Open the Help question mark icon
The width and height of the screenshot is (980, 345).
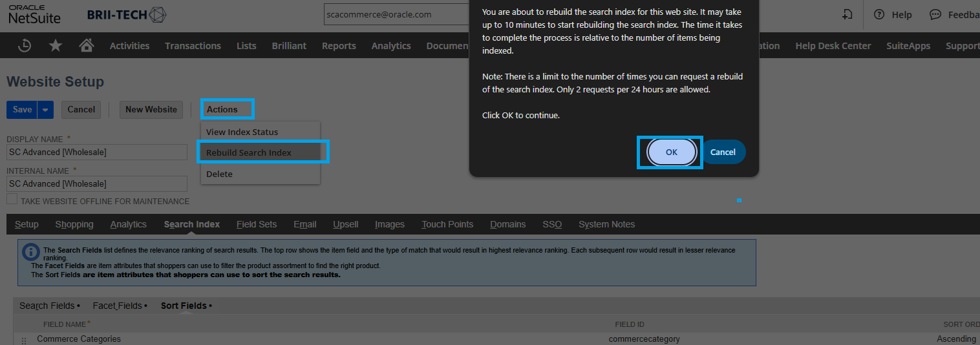879,14
